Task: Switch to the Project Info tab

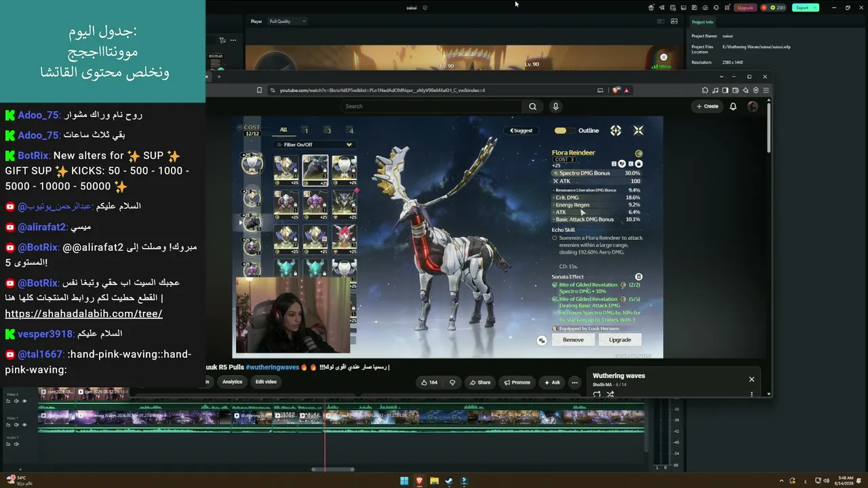Action: [x=703, y=22]
